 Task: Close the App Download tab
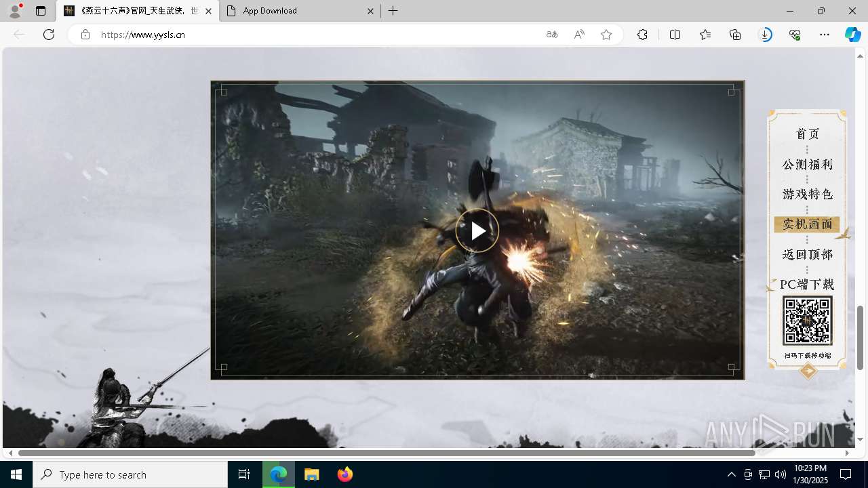pos(370,11)
